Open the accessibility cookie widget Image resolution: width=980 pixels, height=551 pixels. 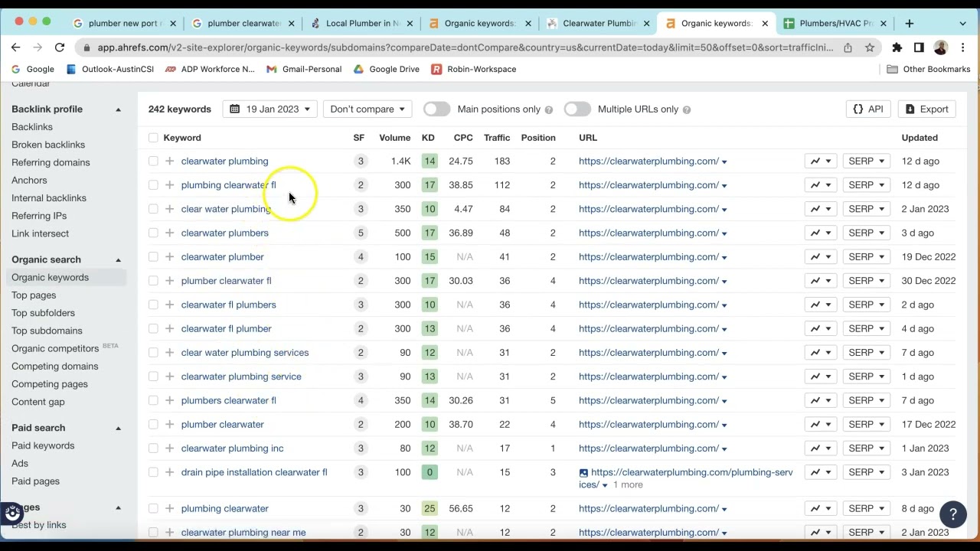(x=12, y=513)
